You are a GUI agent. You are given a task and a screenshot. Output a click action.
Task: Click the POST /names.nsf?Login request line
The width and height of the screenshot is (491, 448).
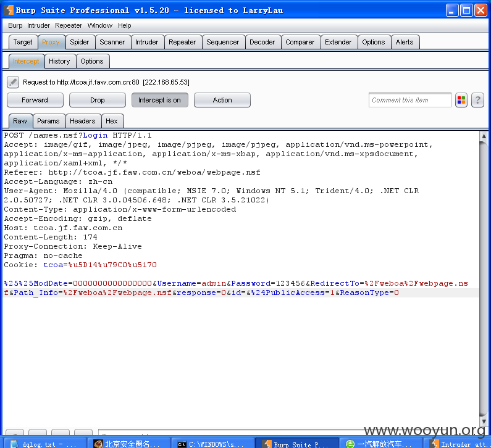(x=78, y=136)
